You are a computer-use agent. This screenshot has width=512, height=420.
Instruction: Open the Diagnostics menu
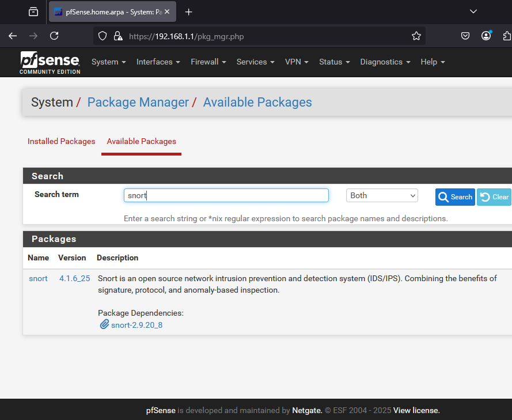point(385,62)
